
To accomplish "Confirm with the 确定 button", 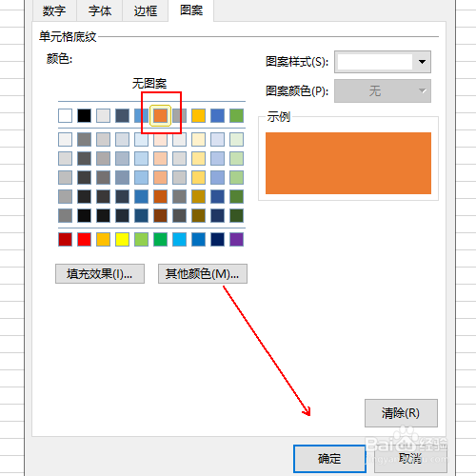I will (329, 459).
